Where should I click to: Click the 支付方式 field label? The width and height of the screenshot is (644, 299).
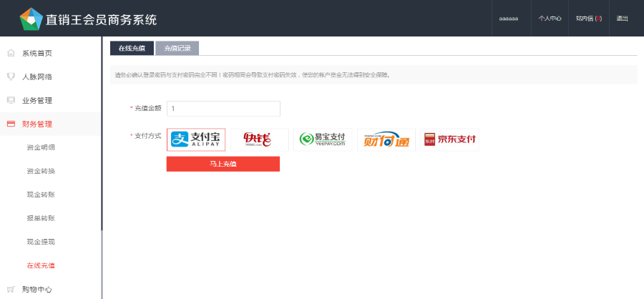pyautogui.click(x=148, y=135)
